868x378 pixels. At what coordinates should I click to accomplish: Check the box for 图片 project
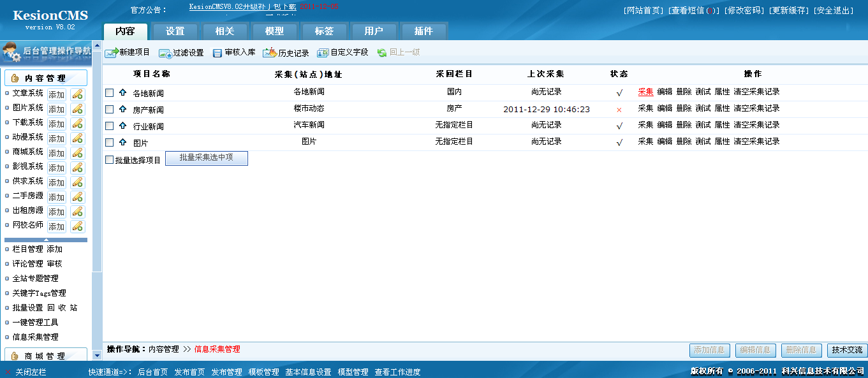click(x=110, y=143)
